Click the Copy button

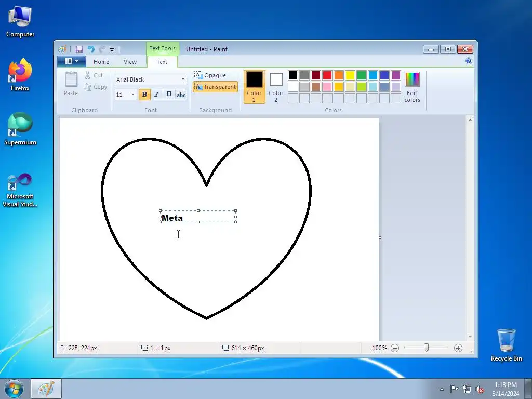click(96, 87)
